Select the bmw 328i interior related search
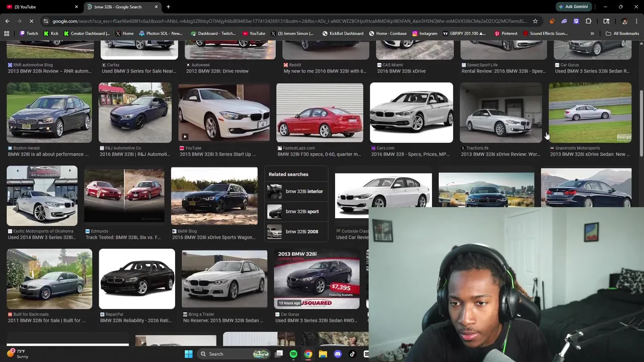644x362 pixels. (296, 192)
